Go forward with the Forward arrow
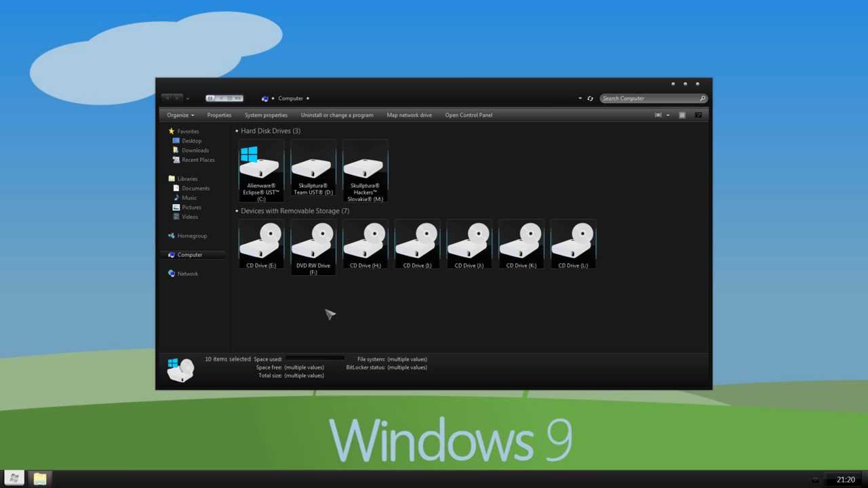 (177, 98)
